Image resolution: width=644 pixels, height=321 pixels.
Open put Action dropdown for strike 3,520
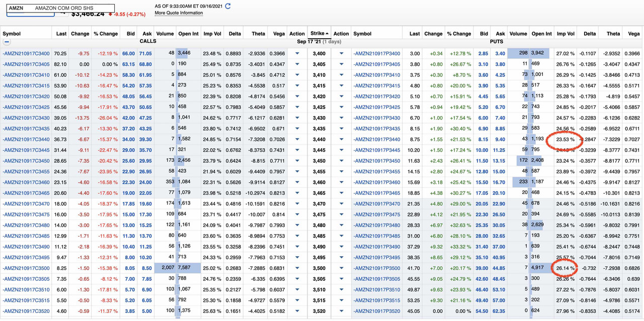point(342,311)
